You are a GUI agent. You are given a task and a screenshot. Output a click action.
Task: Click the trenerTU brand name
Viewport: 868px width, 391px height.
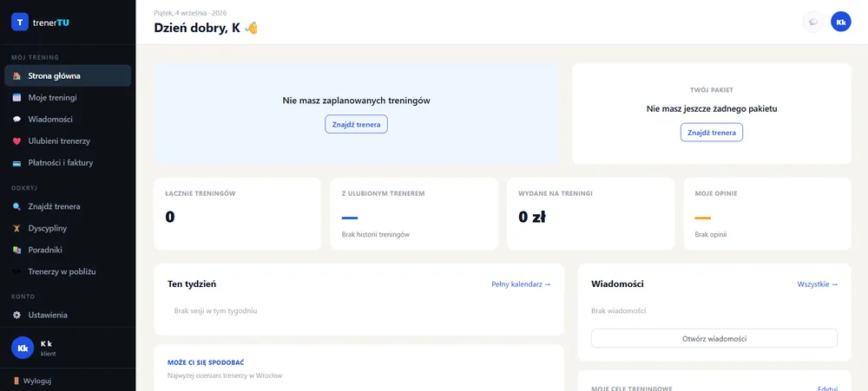[x=51, y=23]
